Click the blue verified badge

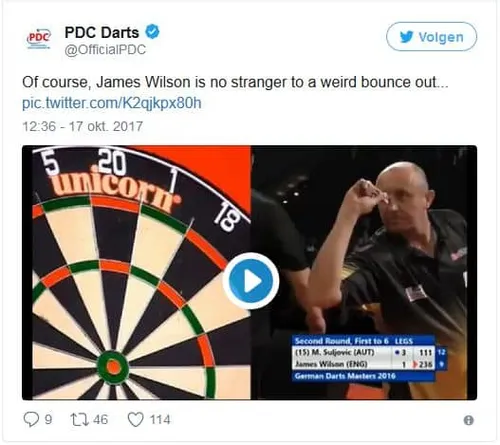(152, 31)
